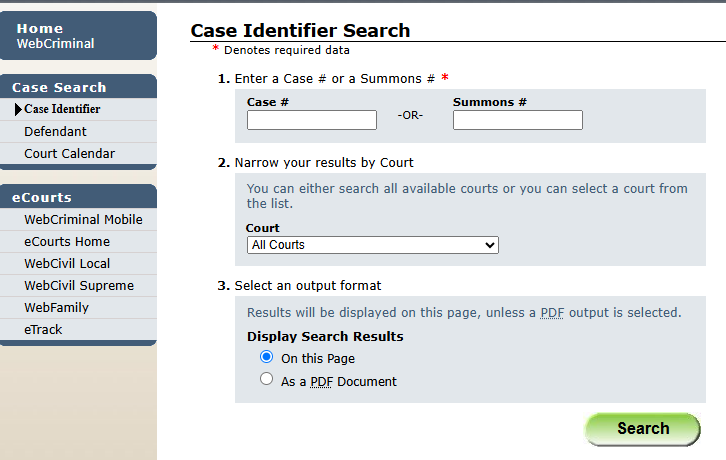The image size is (726, 460).
Task: Open the Court Calendar search
Action: (69, 154)
